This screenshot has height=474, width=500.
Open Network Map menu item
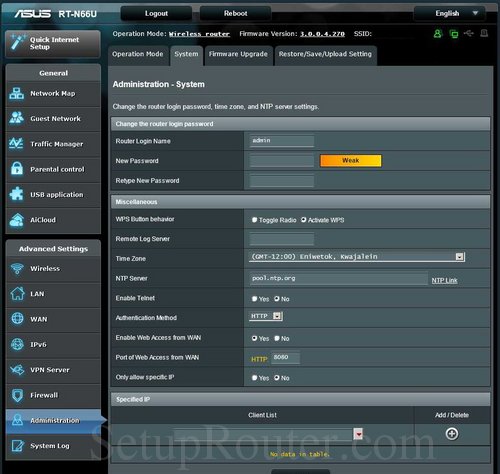tap(53, 94)
